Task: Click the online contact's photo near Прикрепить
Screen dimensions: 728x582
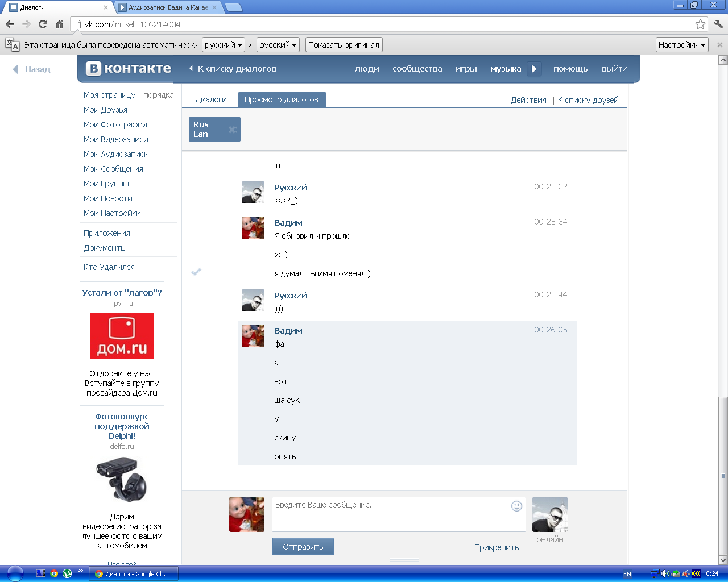Action: pos(550,514)
